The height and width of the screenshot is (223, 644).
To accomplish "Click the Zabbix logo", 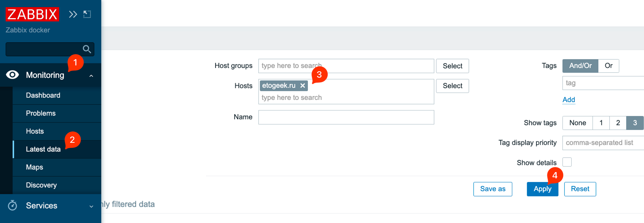I will click(x=32, y=14).
